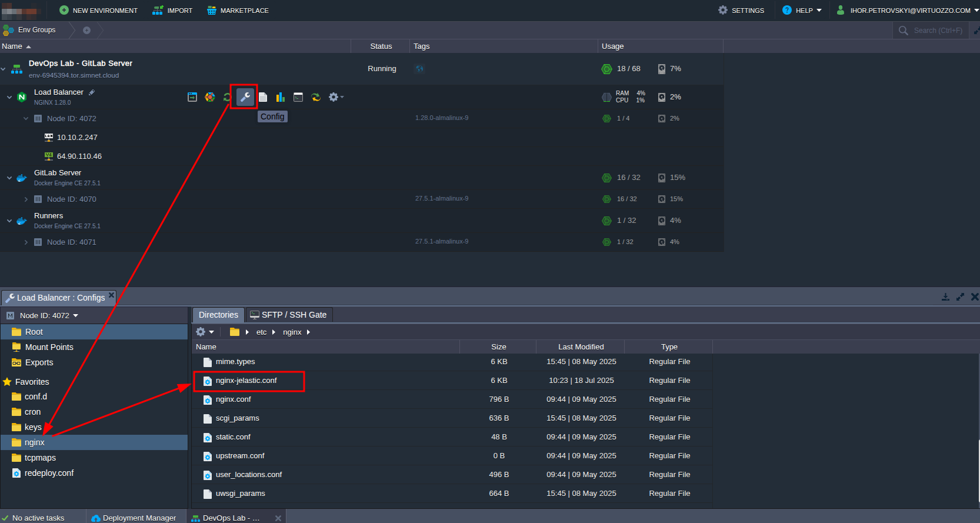The image size is (980, 523).
Task: Open SETTINGS
Action: pos(741,11)
